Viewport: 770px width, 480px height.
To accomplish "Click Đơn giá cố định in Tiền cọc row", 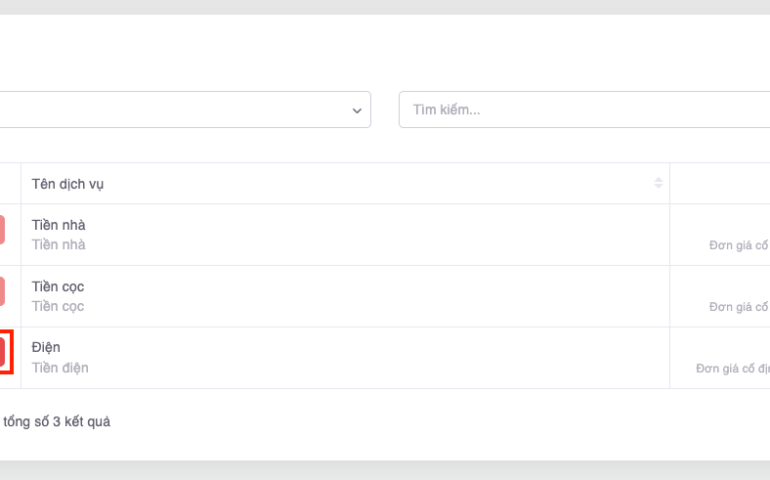I will (x=739, y=307).
